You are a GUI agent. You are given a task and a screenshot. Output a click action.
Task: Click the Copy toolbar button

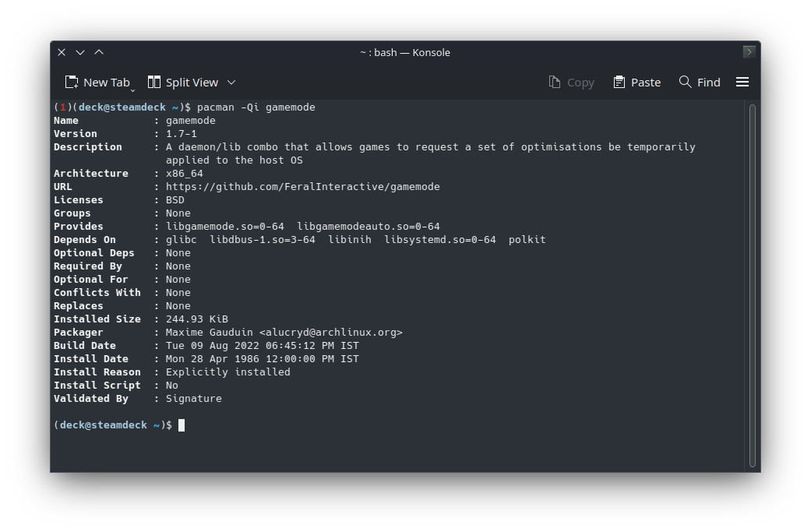pos(572,83)
